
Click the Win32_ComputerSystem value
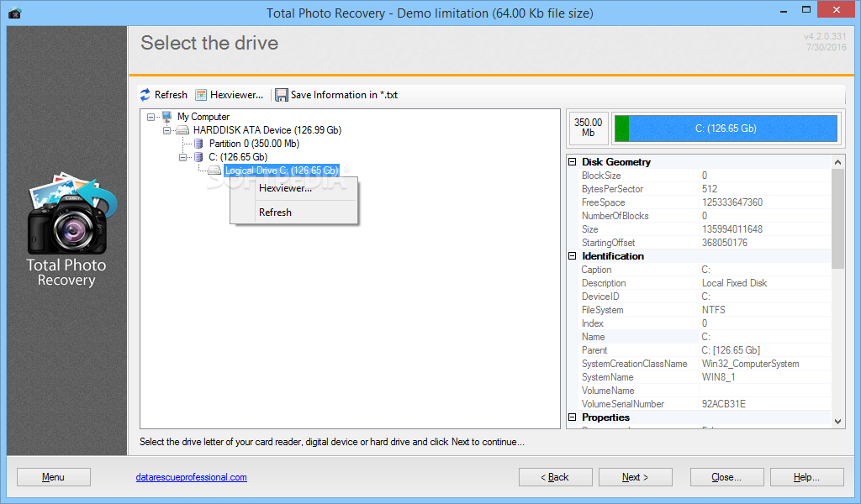point(750,364)
